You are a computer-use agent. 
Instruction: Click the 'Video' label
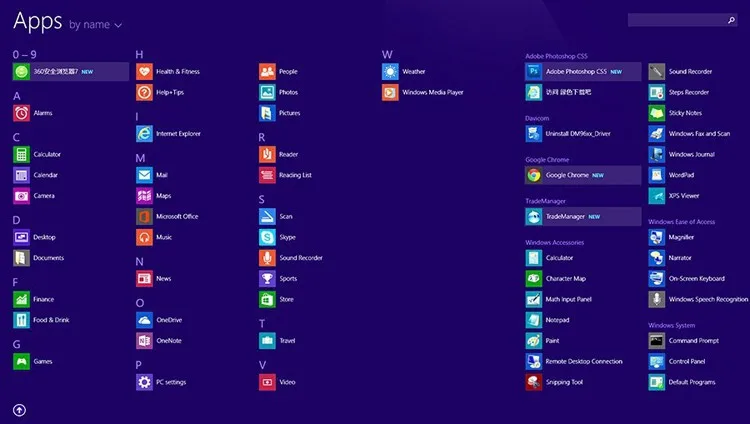pos(287,382)
